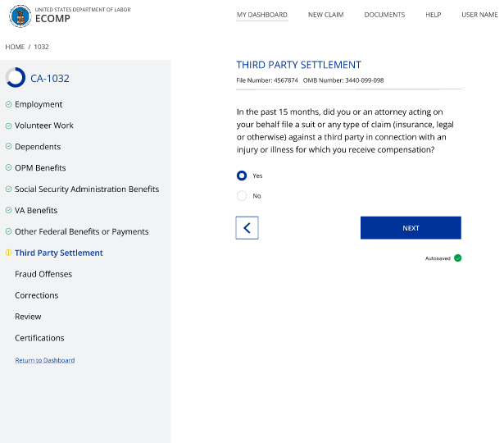Screen dimensions: 504x443
Task: Open the User Name account menu
Action: coord(479,15)
